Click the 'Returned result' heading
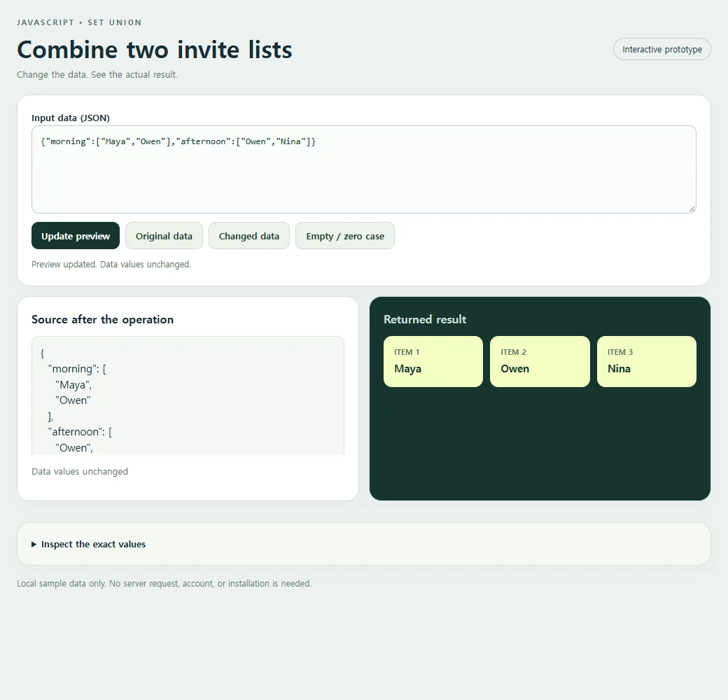728x700 pixels. pyautogui.click(x=425, y=319)
